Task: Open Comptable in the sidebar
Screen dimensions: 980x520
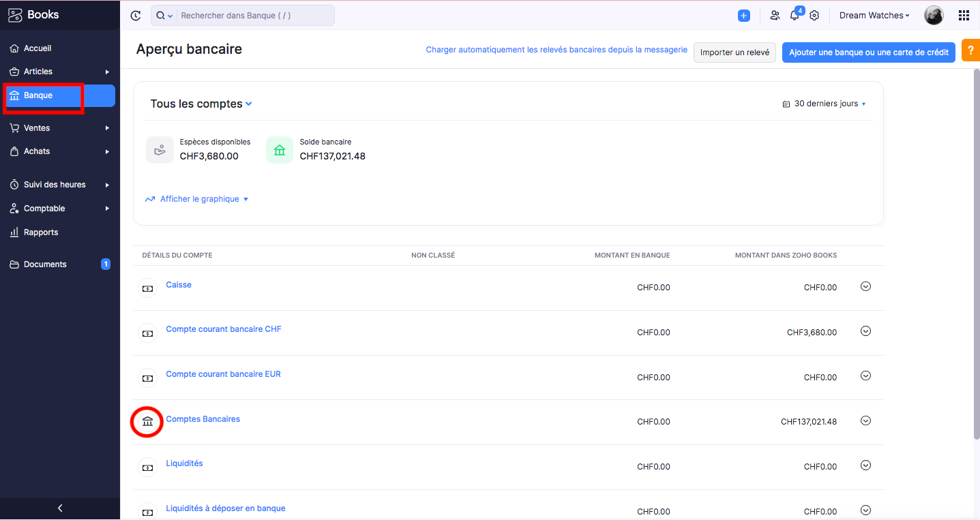Action: click(60, 209)
